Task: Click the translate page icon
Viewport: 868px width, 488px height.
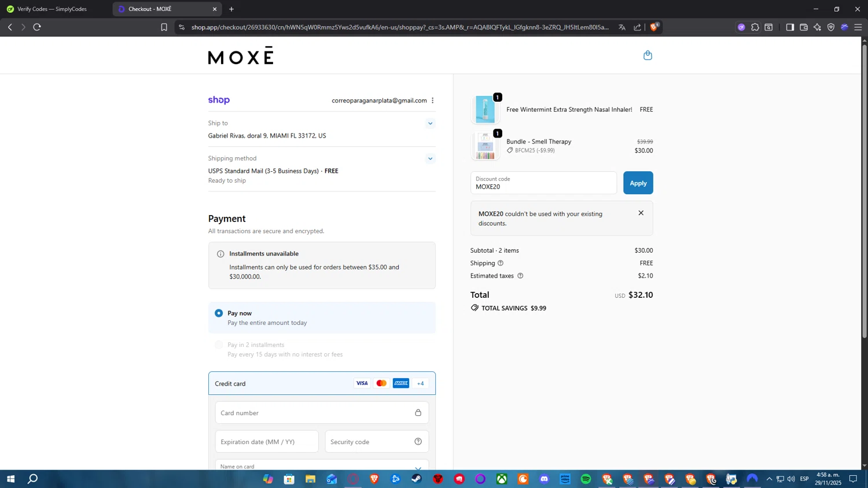Action: click(622, 27)
